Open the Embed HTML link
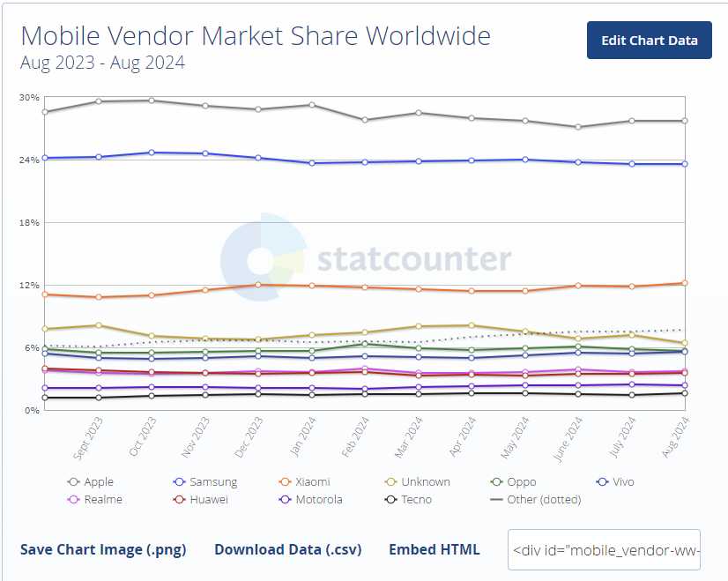The height and width of the screenshot is (581, 728). tap(435, 549)
